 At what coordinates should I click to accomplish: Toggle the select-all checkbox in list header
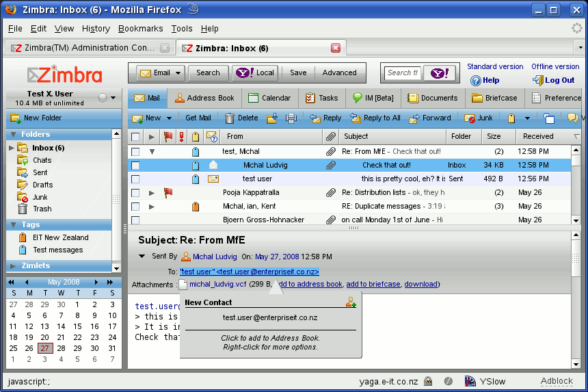coord(135,137)
